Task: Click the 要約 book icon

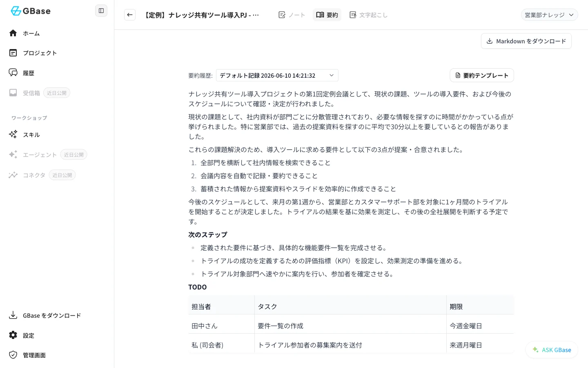Action: click(320, 15)
